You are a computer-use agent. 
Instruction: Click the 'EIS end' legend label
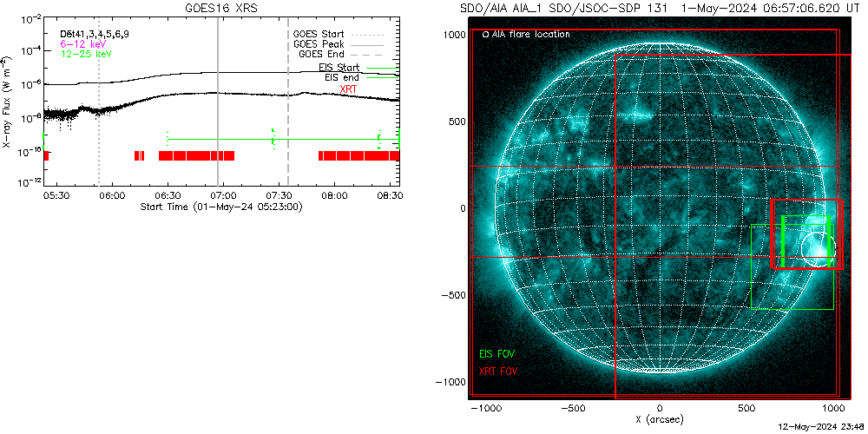pos(341,78)
